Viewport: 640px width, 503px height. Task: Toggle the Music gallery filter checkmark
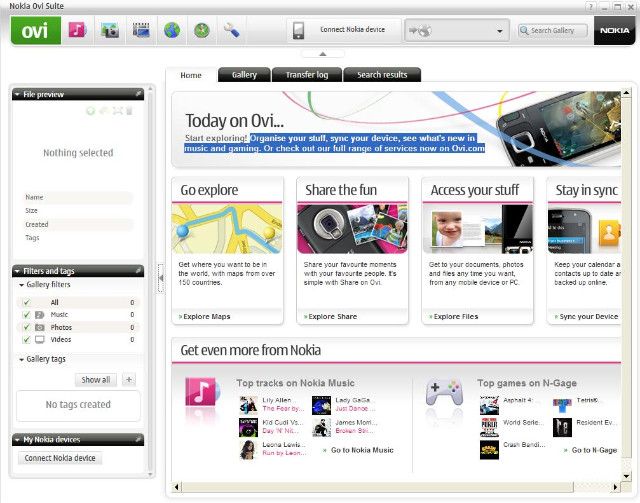click(27, 314)
